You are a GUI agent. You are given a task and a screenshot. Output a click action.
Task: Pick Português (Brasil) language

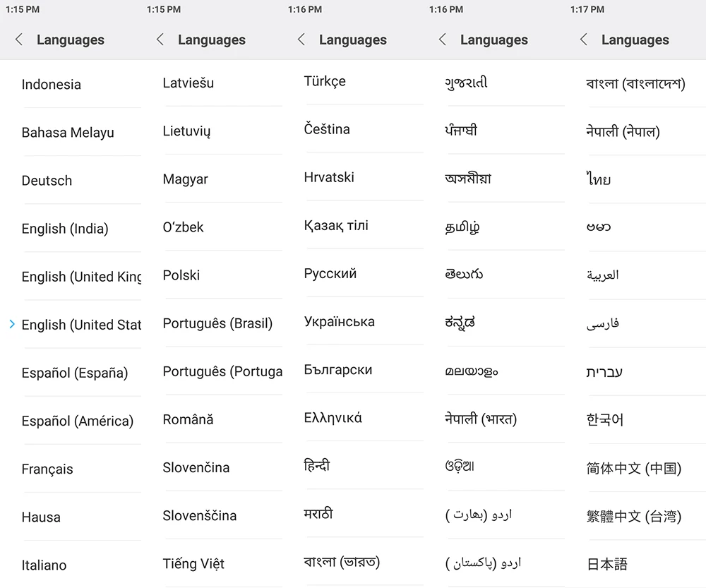[217, 323]
